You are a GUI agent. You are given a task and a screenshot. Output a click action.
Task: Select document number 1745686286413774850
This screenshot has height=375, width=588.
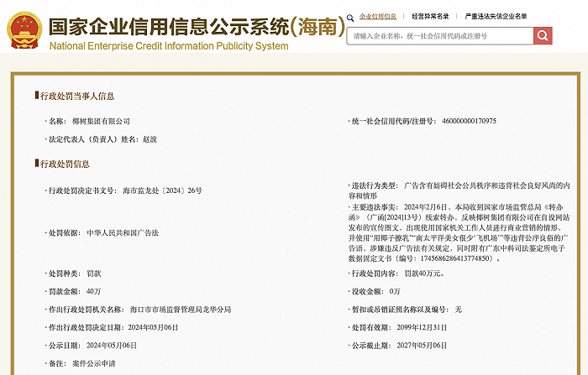(455, 258)
